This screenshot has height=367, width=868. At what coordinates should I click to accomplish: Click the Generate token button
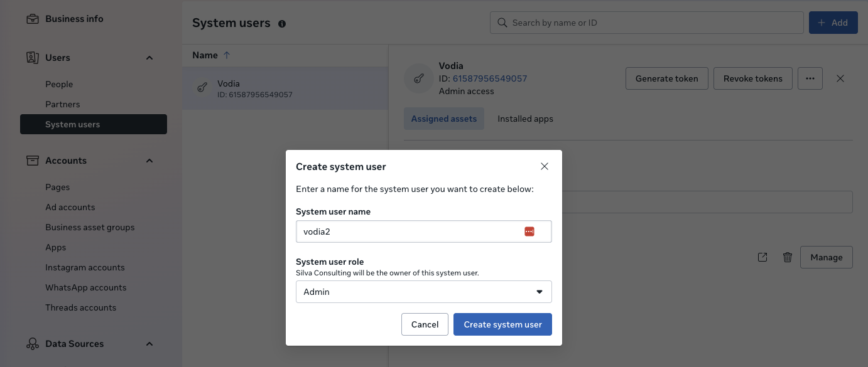666,78
